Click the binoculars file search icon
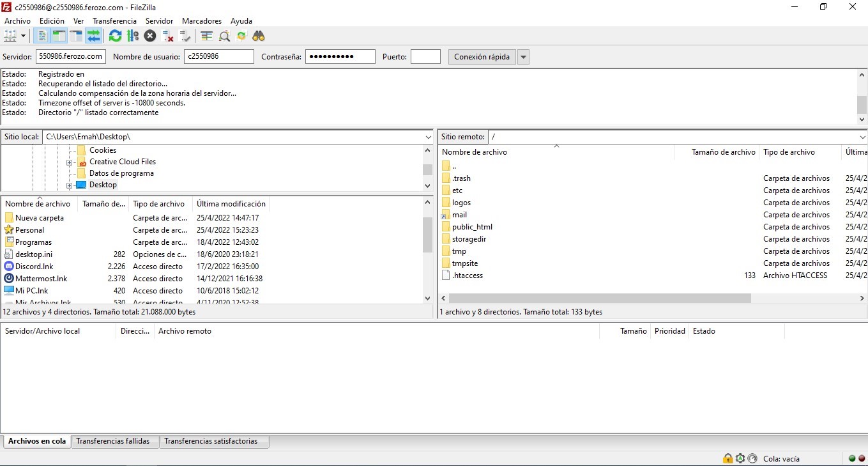868x466 pixels. 259,36
